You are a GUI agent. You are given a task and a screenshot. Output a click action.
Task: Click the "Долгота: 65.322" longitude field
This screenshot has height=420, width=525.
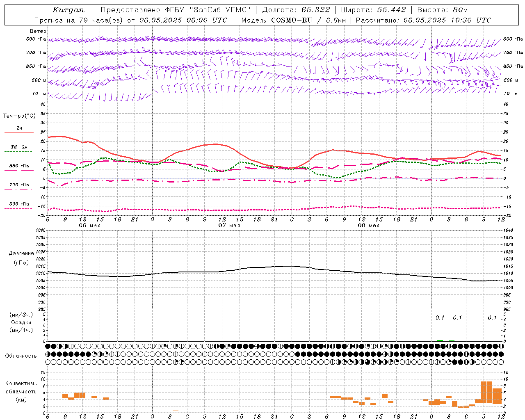[x=296, y=10]
